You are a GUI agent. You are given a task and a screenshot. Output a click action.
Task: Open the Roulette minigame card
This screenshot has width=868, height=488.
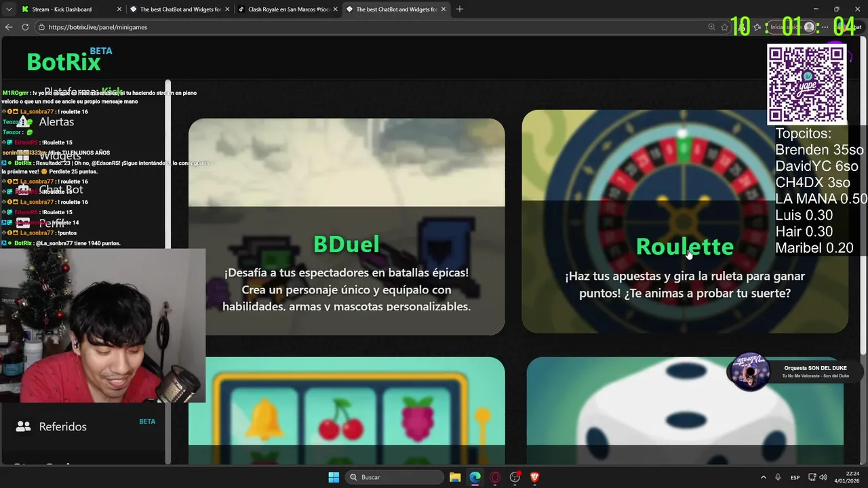[685, 222]
